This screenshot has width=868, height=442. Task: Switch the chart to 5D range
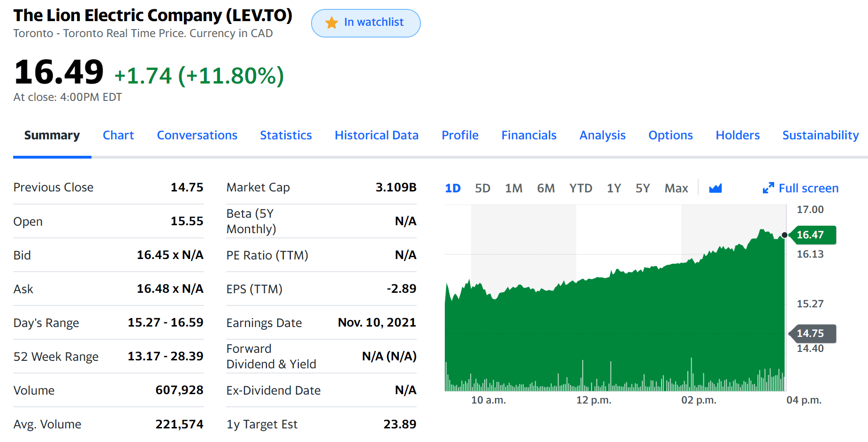482,188
